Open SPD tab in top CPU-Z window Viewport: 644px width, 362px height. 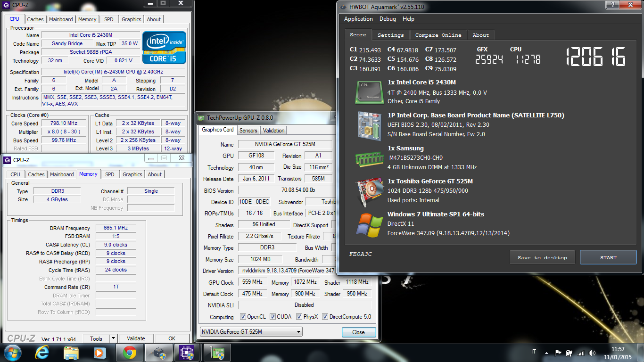pyautogui.click(x=109, y=19)
